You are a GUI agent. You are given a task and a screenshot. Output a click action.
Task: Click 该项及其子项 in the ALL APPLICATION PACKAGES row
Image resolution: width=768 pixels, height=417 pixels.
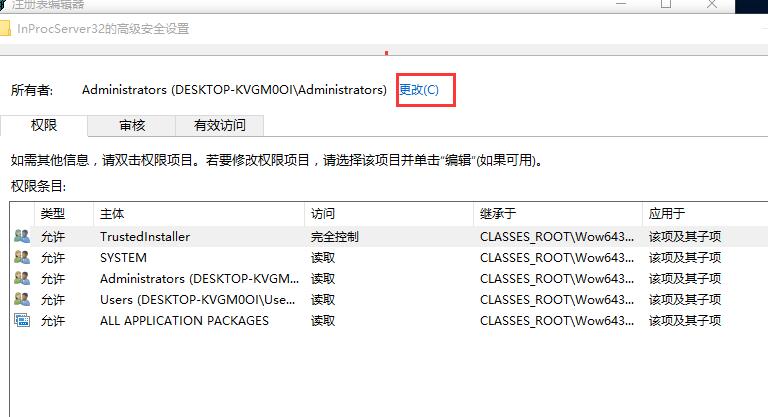(x=685, y=321)
